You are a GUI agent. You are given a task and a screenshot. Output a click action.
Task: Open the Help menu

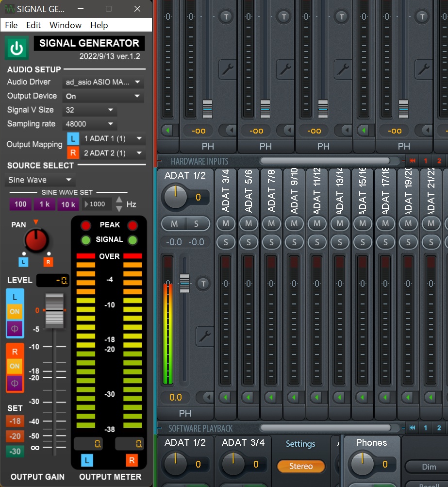(x=99, y=25)
